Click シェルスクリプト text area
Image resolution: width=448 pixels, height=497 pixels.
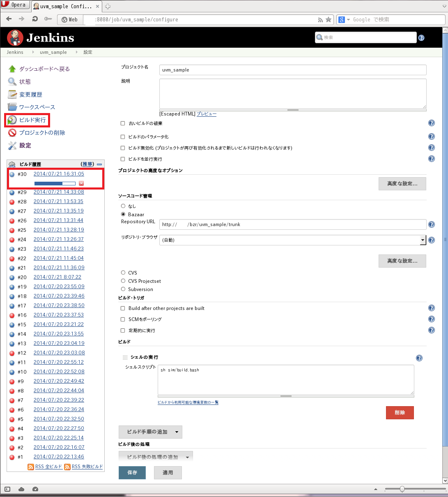286,380
